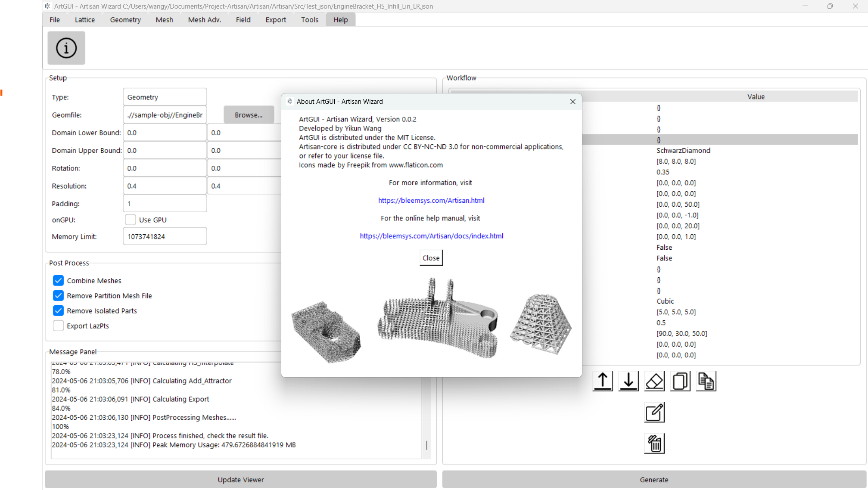Select the [90.0, 30.0, 50.0] value row

pyautogui.click(x=681, y=333)
